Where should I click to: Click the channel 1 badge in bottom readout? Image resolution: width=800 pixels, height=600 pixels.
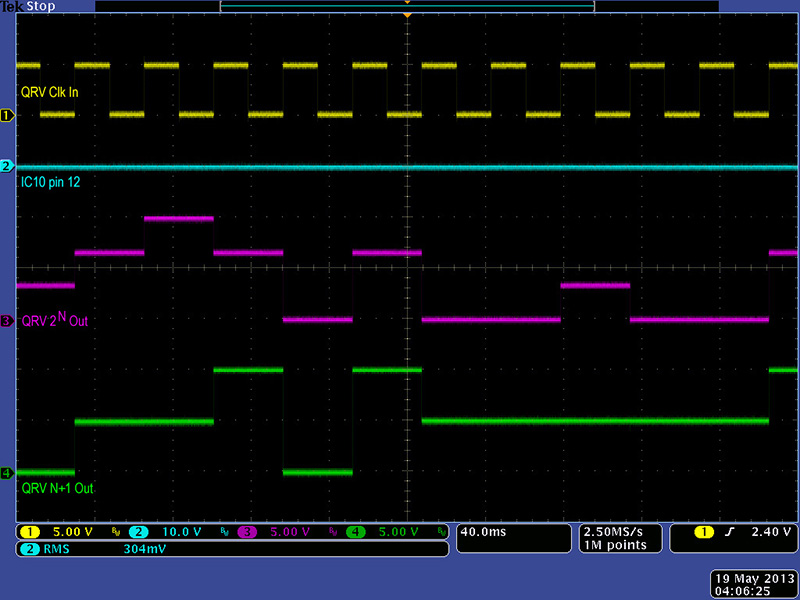(x=30, y=532)
